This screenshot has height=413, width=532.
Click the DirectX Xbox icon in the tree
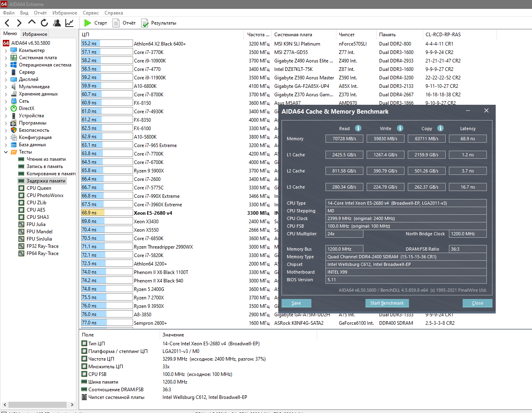[14, 108]
